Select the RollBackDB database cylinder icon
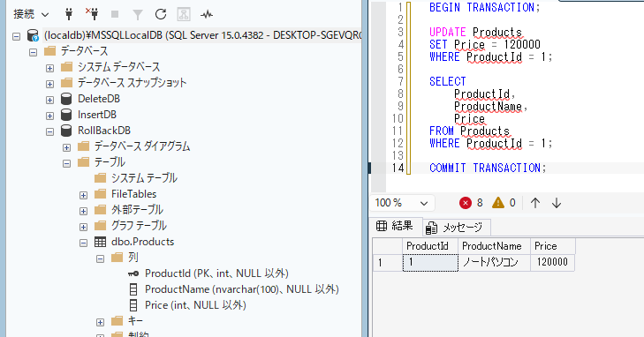 click(66, 131)
